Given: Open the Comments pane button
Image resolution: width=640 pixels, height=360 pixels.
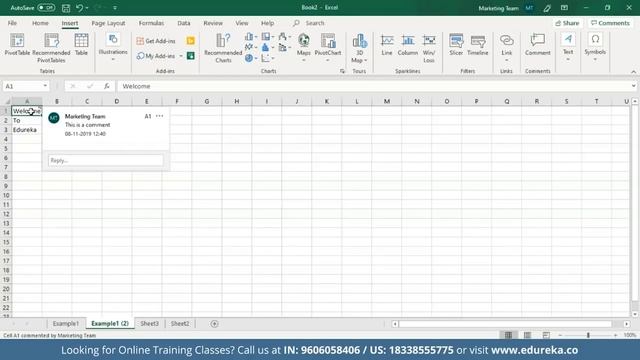Looking at the screenshot, I should click(610, 23).
